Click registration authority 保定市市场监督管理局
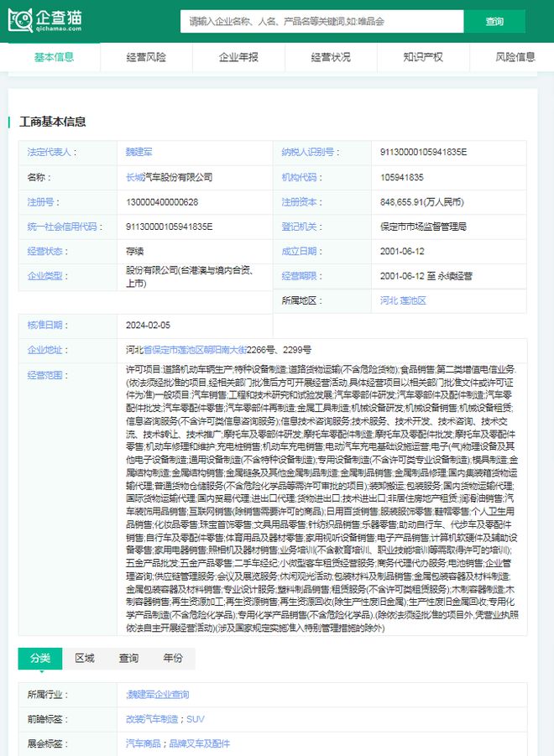This screenshot has height=756, width=554. [x=423, y=227]
